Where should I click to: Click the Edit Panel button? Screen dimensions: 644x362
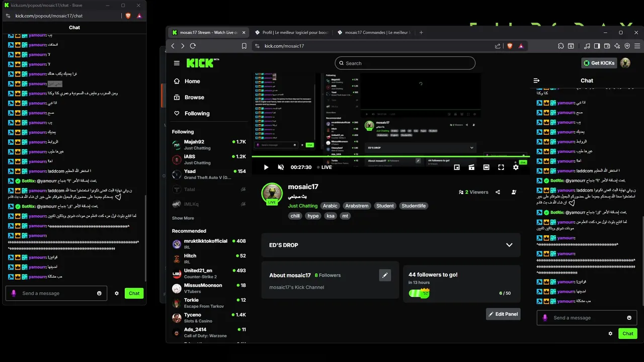tap(503, 314)
